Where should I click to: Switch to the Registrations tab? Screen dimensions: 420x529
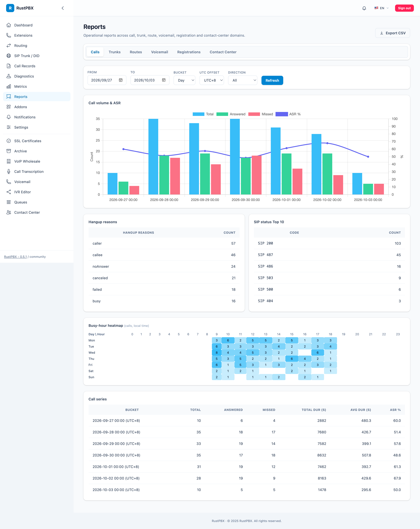pyautogui.click(x=189, y=52)
